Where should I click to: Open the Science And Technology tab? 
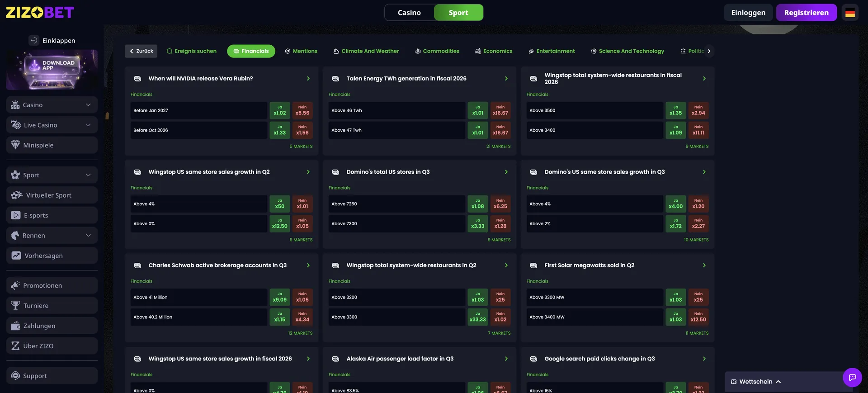click(x=627, y=51)
